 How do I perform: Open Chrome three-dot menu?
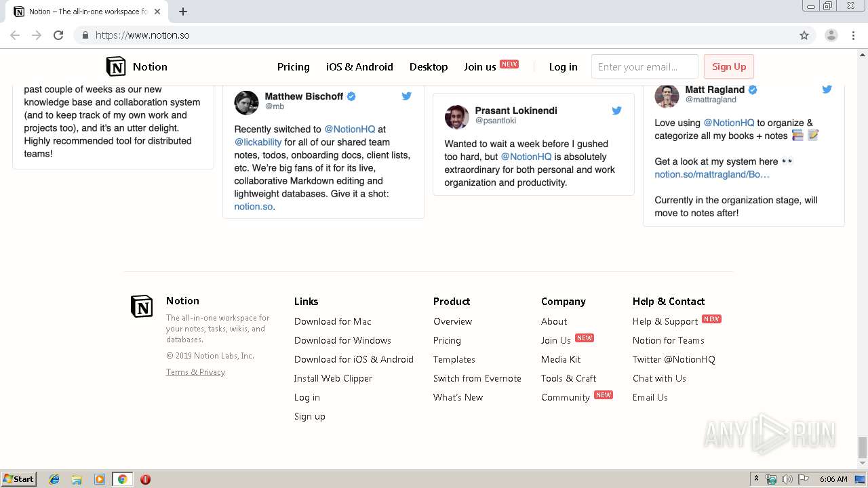pos(853,35)
